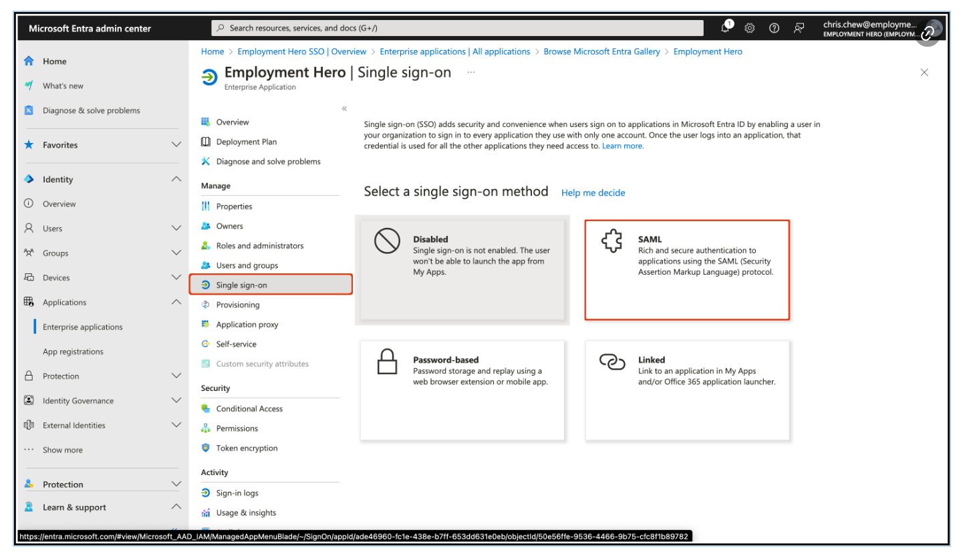Go to Enterprise applications | All applications breadcrumb
969x560 pixels.
pos(455,51)
